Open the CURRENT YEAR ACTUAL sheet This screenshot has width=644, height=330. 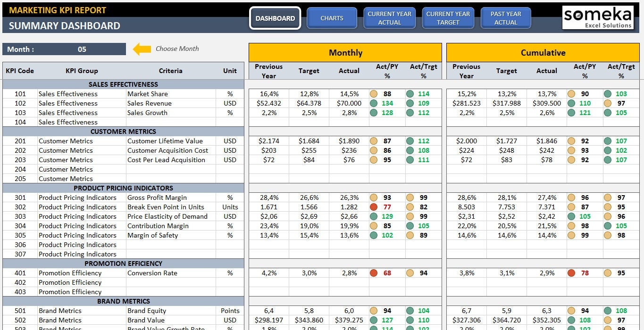click(389, 18)
